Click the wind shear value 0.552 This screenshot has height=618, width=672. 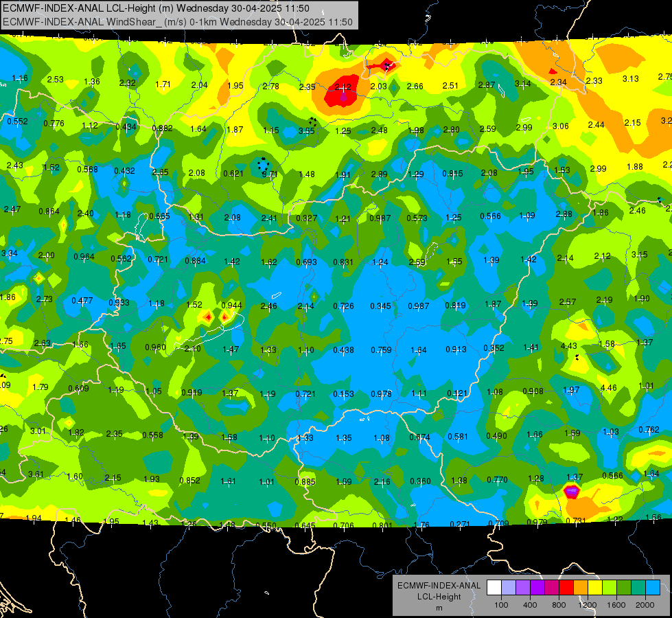coord(18,122)
